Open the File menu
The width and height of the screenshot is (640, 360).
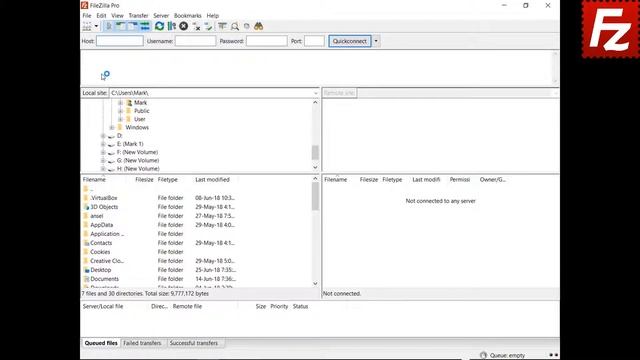tap(87, 16)
